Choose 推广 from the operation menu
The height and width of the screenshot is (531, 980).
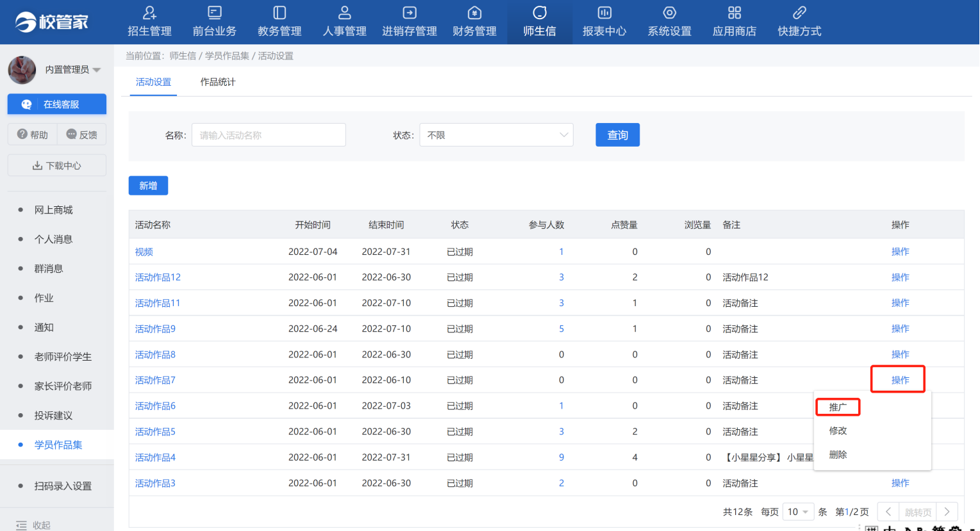838,407
